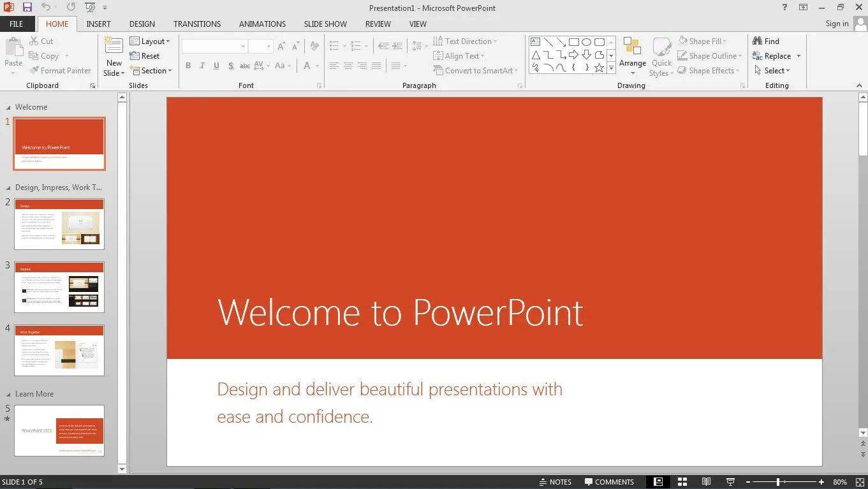Open the Section dropdown
Image resolution: width=868 pixels, height=489 pixels.
tap(151, 71)
